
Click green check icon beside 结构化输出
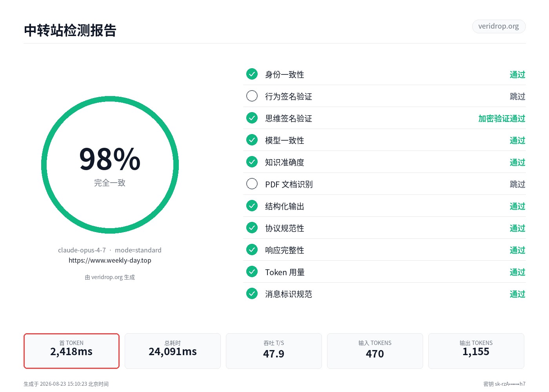pyautogui.click(x=252, y=206)
